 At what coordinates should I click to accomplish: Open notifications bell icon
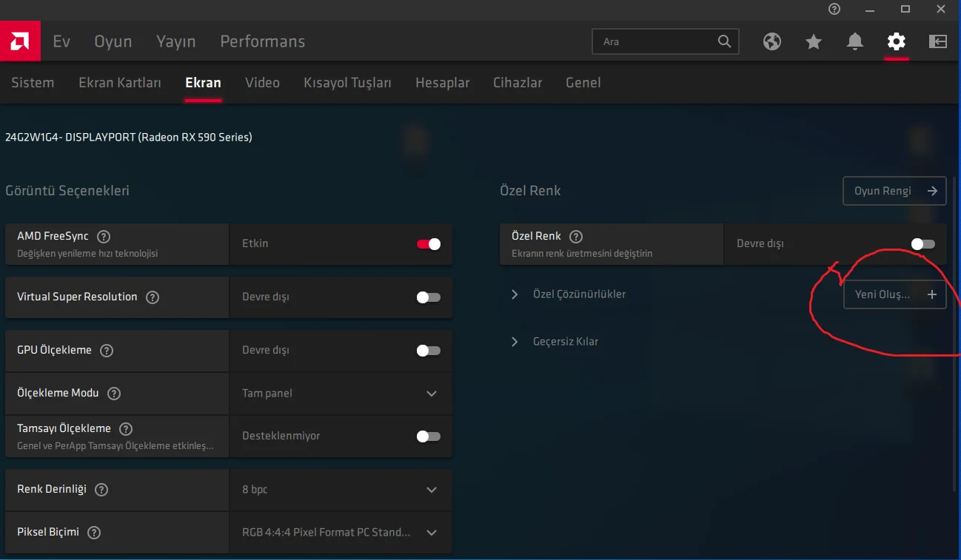855,41
